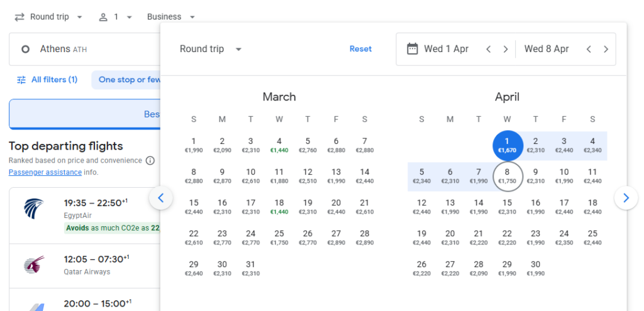This screenshot has height=311, width=644.
Task: Open the passenger count dropdown
Action: click(x=116, y=17)
